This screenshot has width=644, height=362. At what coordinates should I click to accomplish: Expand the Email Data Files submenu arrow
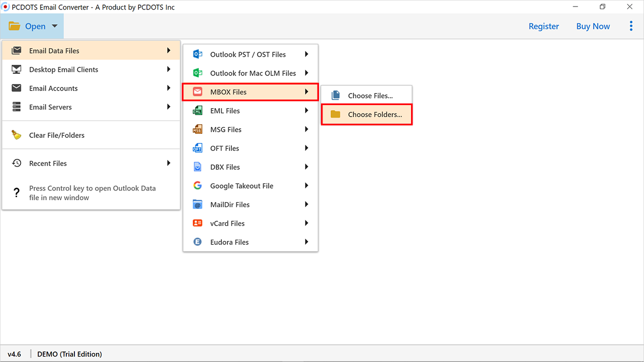tap(169, 50)
